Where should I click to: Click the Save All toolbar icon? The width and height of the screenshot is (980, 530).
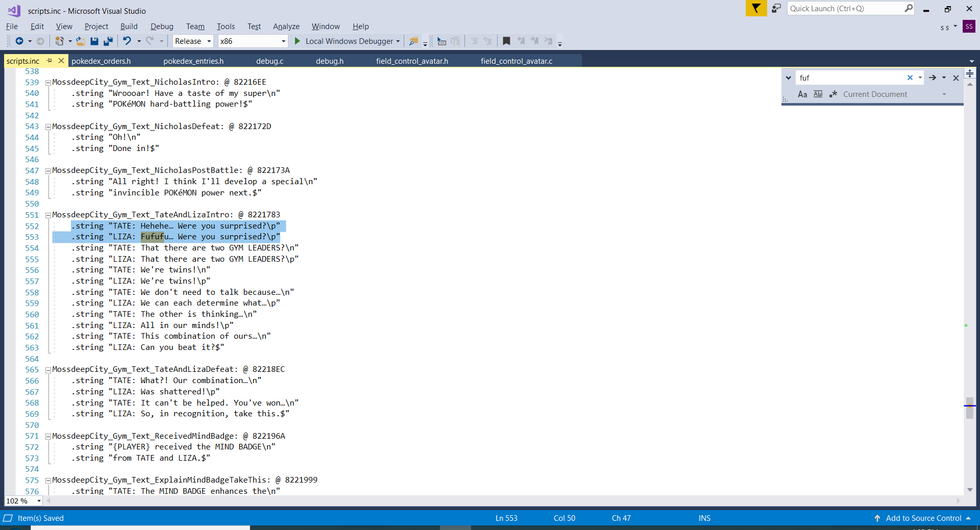pos(108,41)
